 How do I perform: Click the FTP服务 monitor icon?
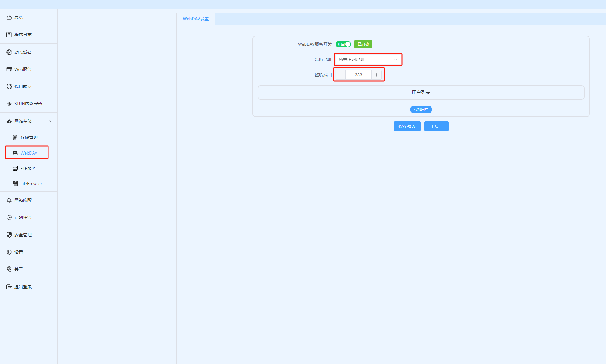click(15, 168)
